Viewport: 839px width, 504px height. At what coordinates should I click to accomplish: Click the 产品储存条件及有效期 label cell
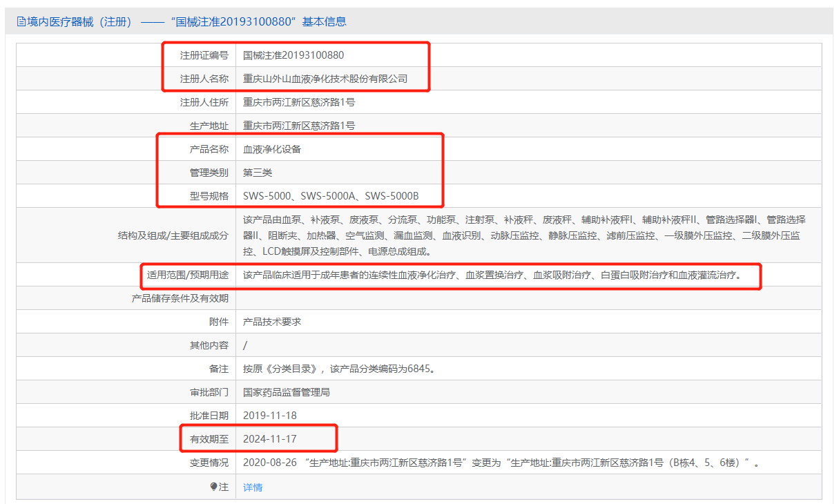tap(126, 298)
